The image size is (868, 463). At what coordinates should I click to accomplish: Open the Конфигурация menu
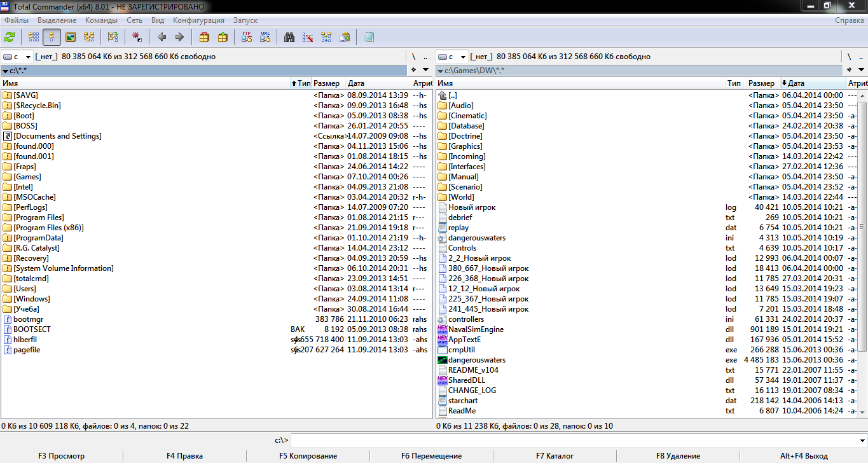[199, 20]
